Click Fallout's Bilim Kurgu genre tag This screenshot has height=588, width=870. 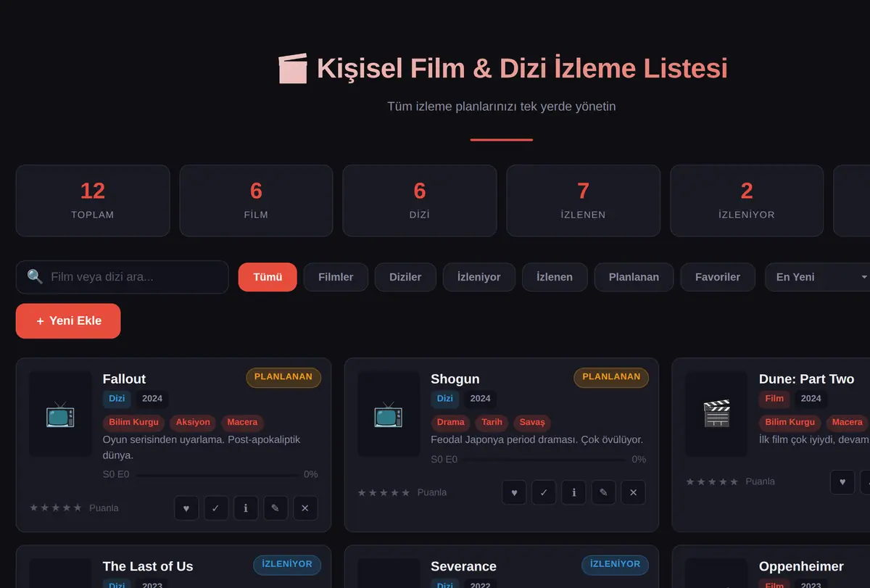(x=133, y=422)
